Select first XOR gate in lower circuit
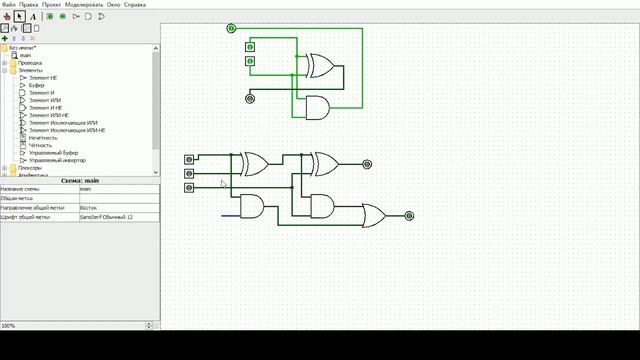Image resolution: width=640 pixels, height=360 pixels. [255, 164]
